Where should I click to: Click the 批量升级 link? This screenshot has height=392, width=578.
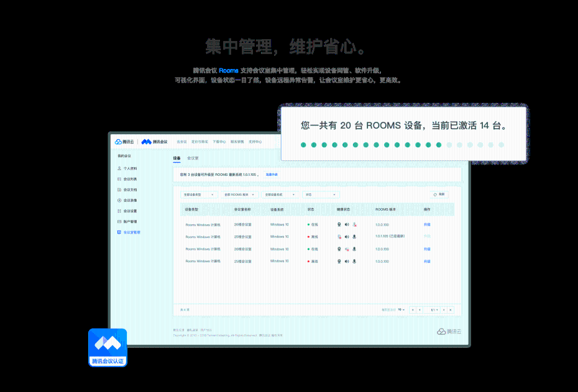point(272,175)
